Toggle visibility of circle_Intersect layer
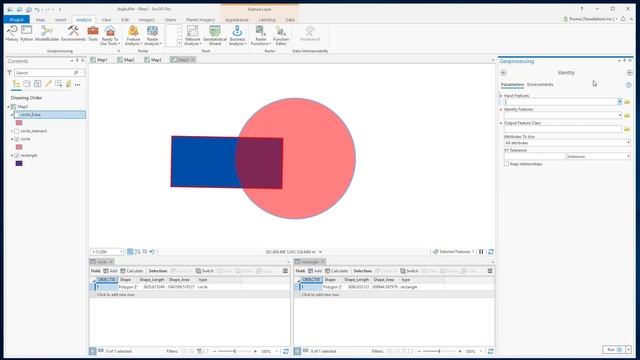 [x=17, y=131]
